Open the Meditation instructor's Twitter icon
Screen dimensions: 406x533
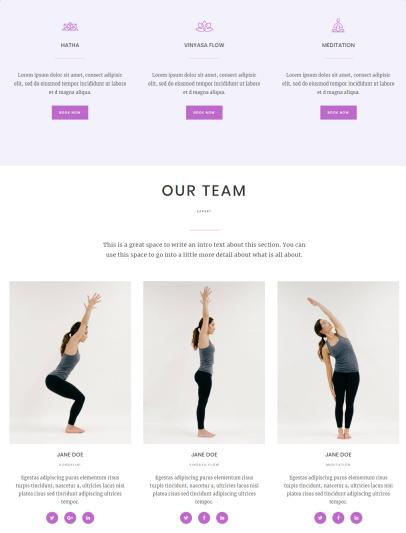click(x=320, y=518)
